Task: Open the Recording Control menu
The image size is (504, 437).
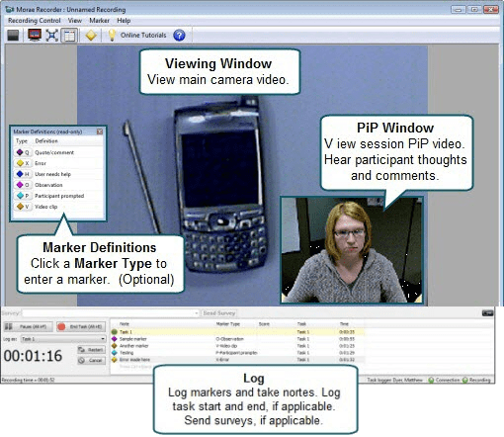Action: coord(35,21)
